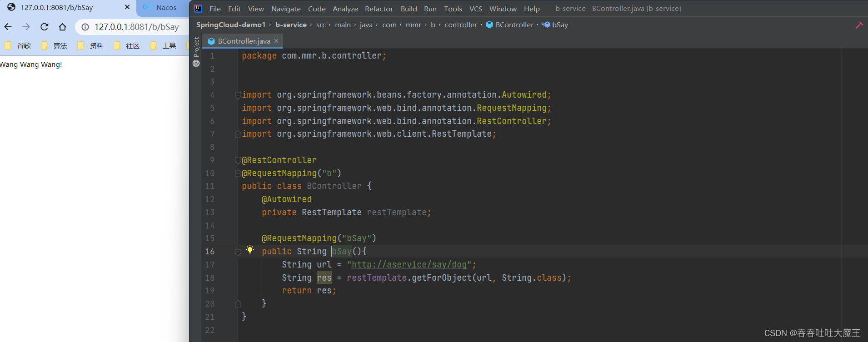Click b-service breadcrumb
This screenshot has height=342, width=868.
291,25
